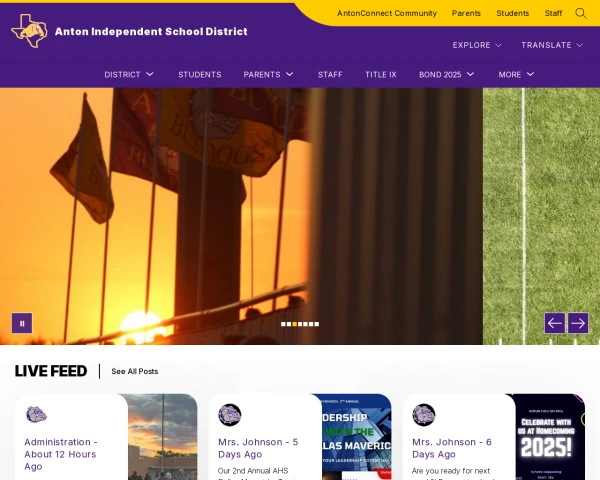Click 'Are you ready for next' post text
This screenshot has width=600, height=480.
coord(451,471)
